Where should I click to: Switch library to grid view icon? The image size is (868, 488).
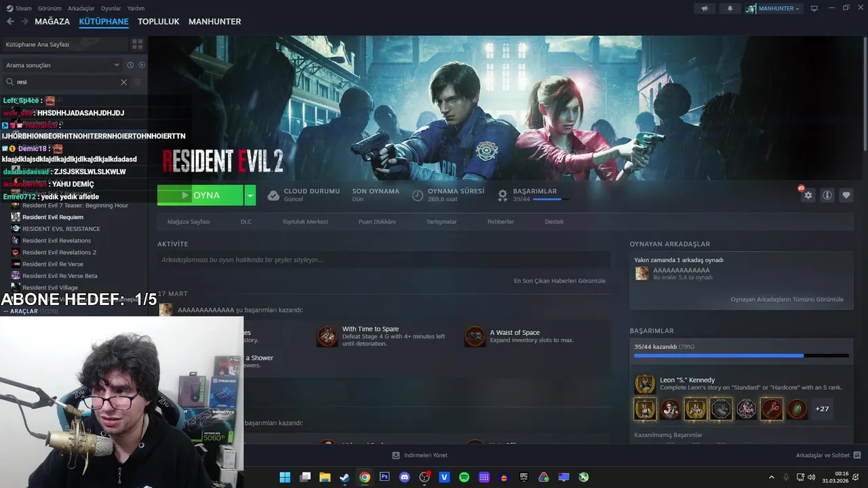point(137,44)
